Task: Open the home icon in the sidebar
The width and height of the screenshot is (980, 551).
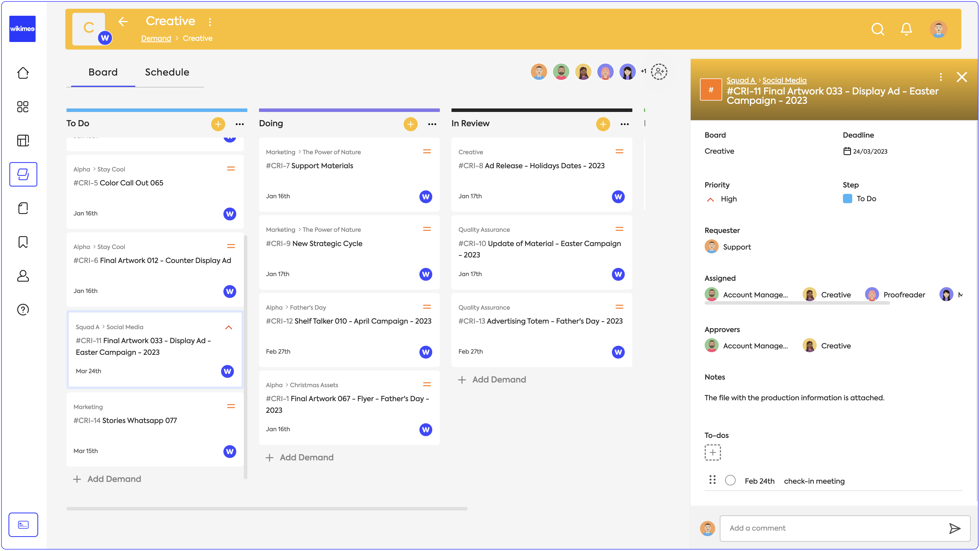Action: click(x=23, y=73)
